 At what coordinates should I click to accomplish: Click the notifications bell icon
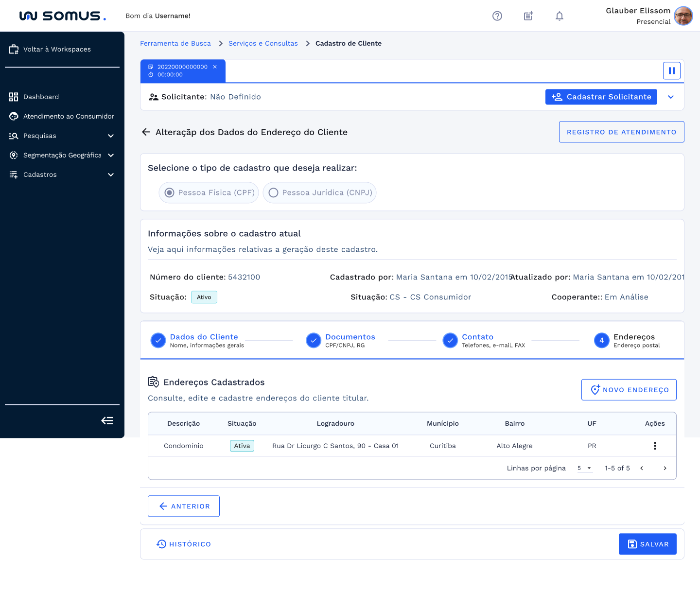(x=559, y=16)
